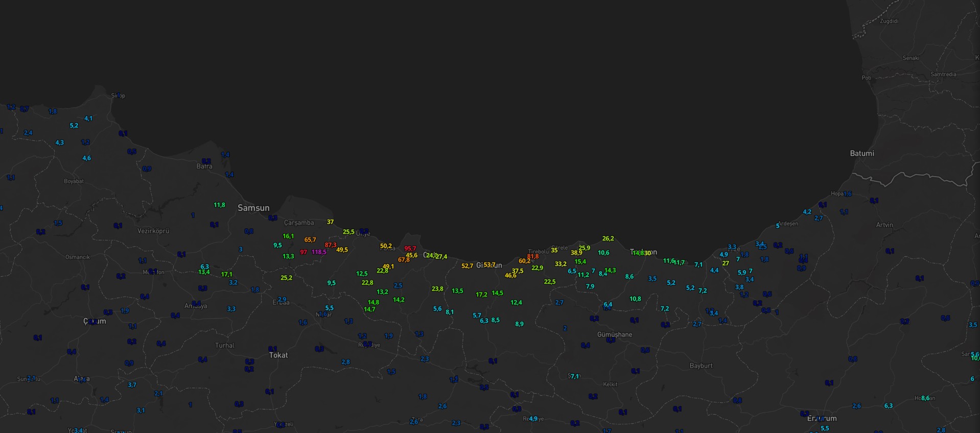Click the 81,8 value near Tirebolu
The width and height of the screenshot is (980, 433).
pos(533,256)
